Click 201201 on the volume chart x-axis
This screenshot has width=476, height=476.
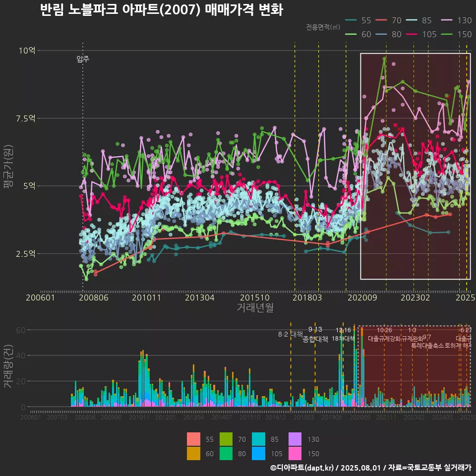166,417
